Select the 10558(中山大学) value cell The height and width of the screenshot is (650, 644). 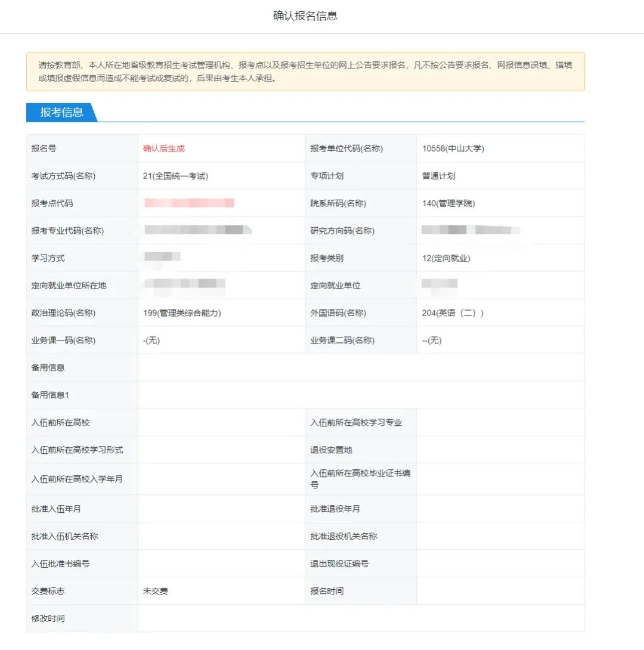[x=453, y=148]
